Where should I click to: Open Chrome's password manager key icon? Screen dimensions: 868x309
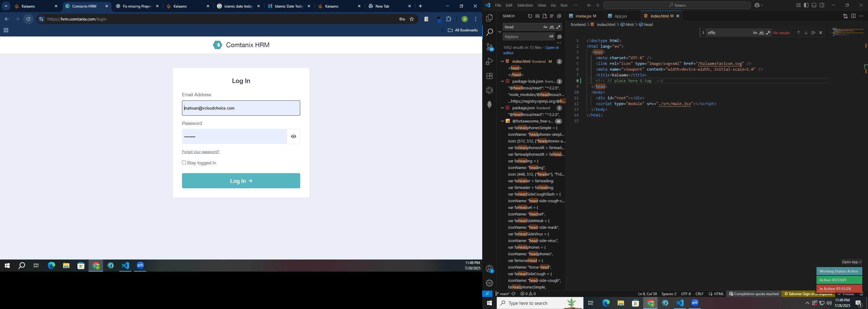tap(402, 19)
